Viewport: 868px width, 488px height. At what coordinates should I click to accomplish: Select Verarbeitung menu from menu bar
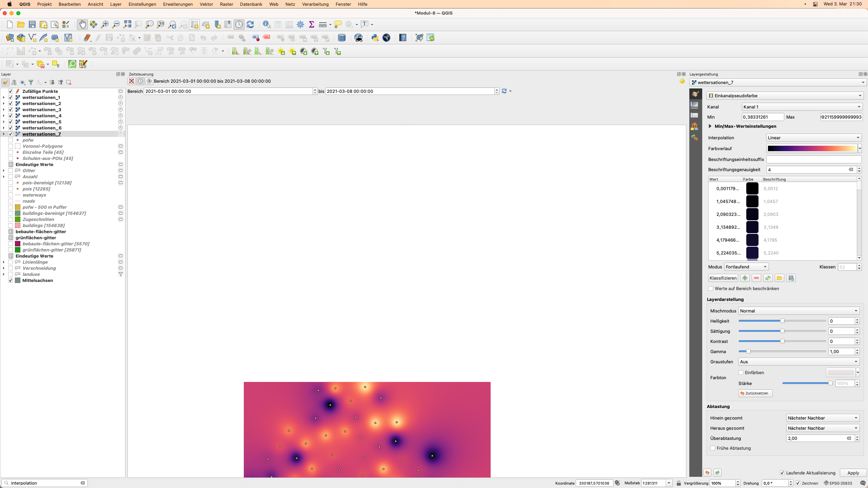(x=315, y=4)
